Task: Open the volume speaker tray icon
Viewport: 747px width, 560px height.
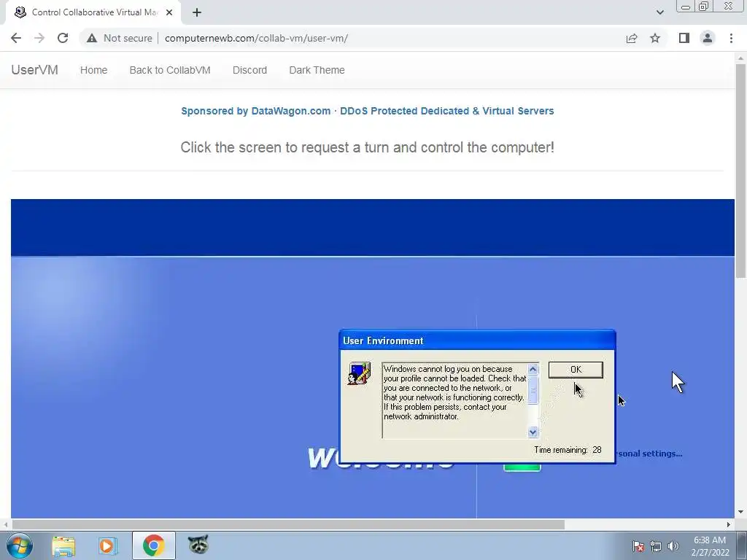Action: coord(673,546)
